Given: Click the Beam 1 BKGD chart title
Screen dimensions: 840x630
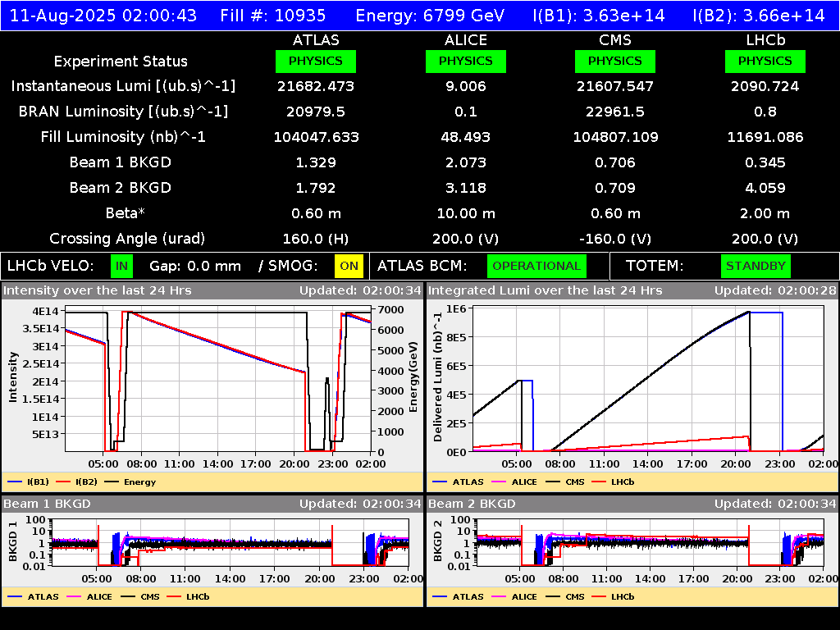Looking at the screenshot, I should point(47,504).
